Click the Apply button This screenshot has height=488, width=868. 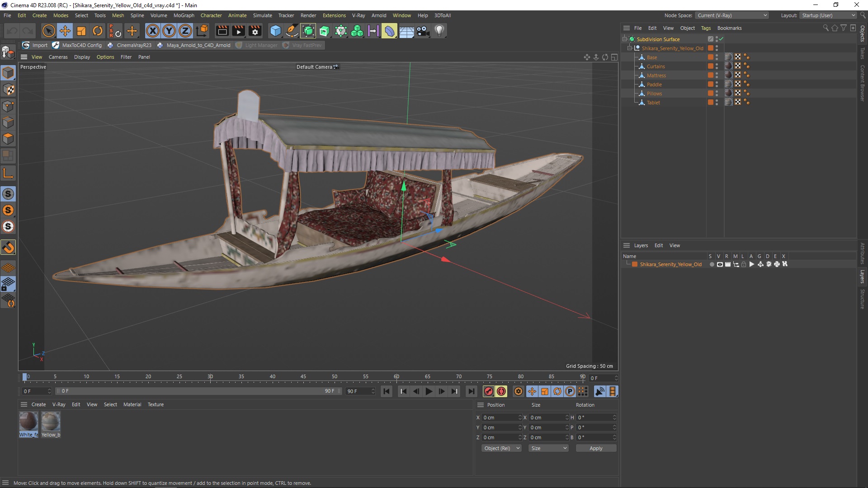595,448
